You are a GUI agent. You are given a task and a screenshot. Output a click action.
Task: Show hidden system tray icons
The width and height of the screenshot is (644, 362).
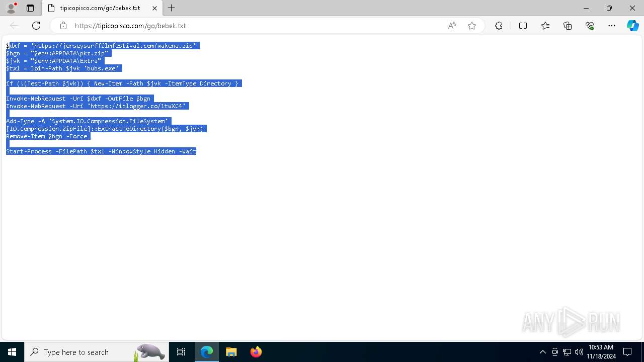tap(542, 352)
